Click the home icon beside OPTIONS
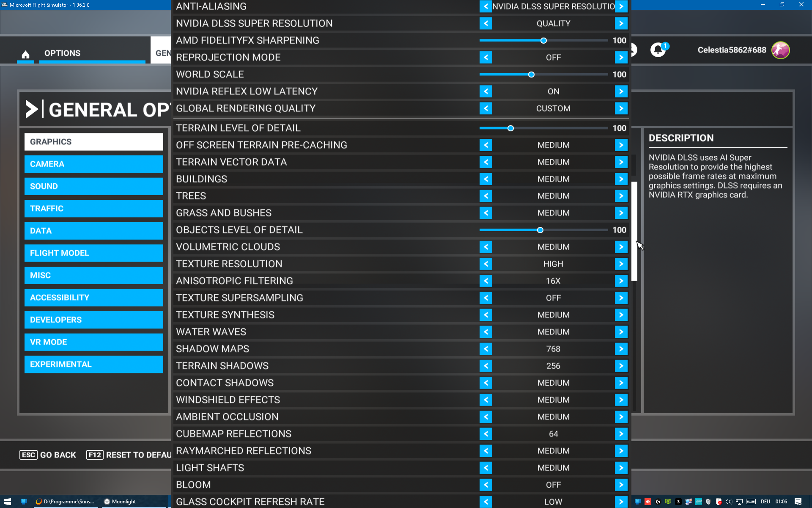The width and height of the screenshot is (812, 508). (x=25, y=54)
